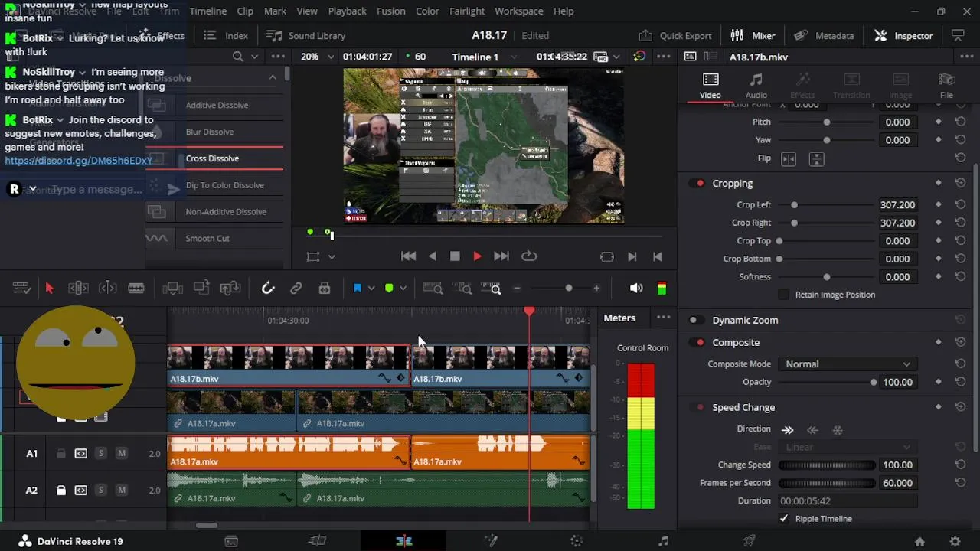Open the flag color dropdown arrow
The height and width of the screenshot is (551, 980).
pos(371,288)
